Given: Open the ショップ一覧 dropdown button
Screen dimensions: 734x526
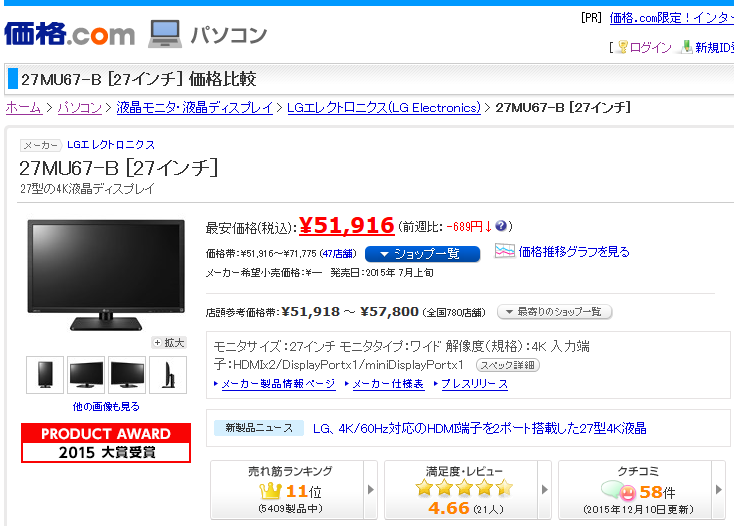Looking at the screenshot, I should pos(422,254).
